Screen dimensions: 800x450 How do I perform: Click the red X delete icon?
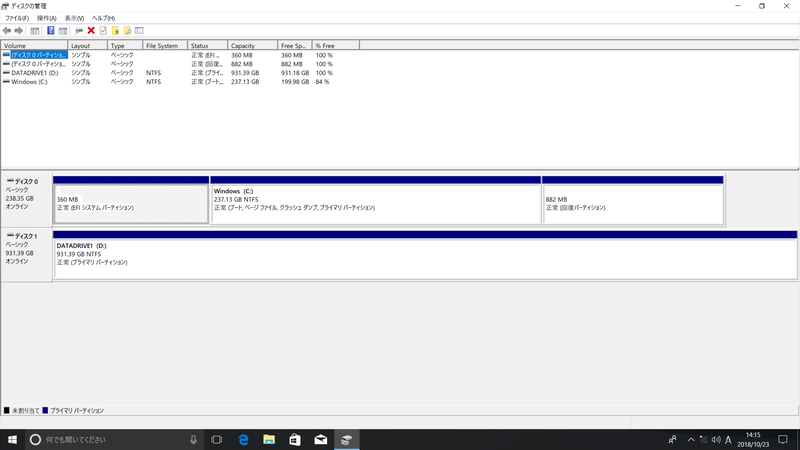coord(91,31)
